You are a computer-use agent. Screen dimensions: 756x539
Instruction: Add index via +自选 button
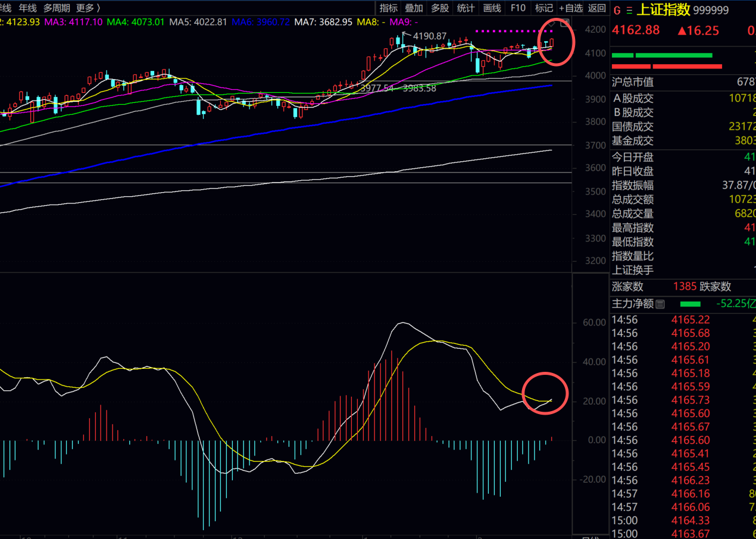pos(571,8)
